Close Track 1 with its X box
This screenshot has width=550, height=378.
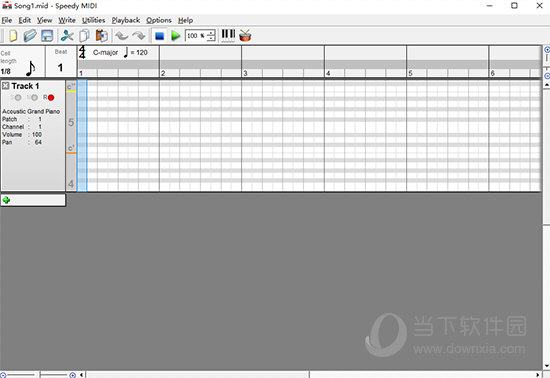(x=6, y=86)
